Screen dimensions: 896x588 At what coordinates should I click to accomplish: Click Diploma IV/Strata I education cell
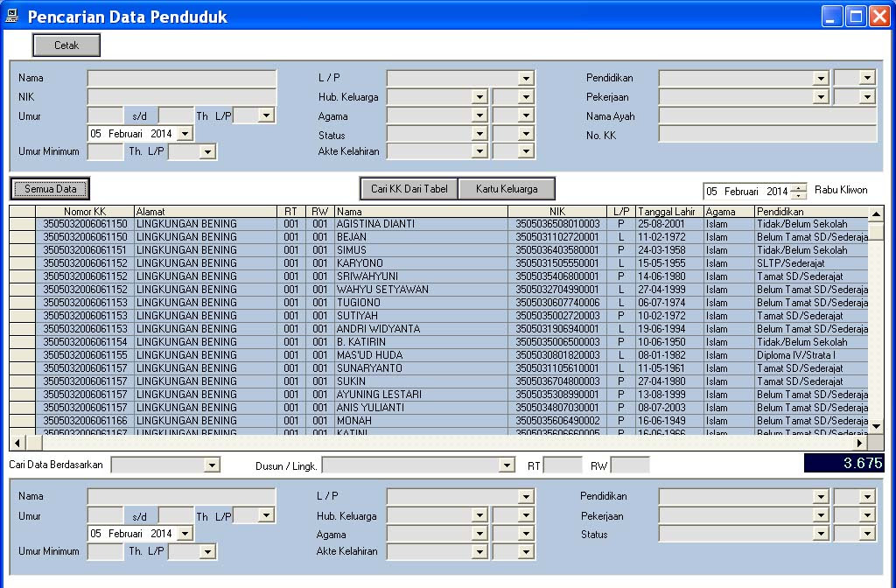click(x=811, y=355)
